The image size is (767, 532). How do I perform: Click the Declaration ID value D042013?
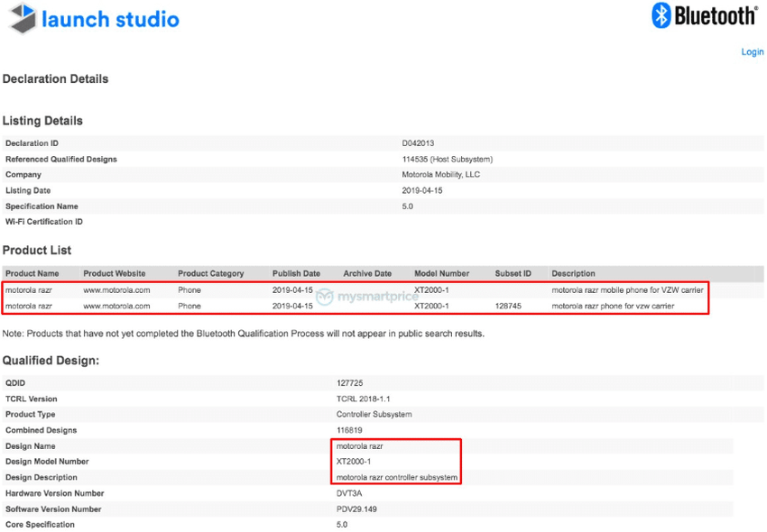click(x=420, y=143)
